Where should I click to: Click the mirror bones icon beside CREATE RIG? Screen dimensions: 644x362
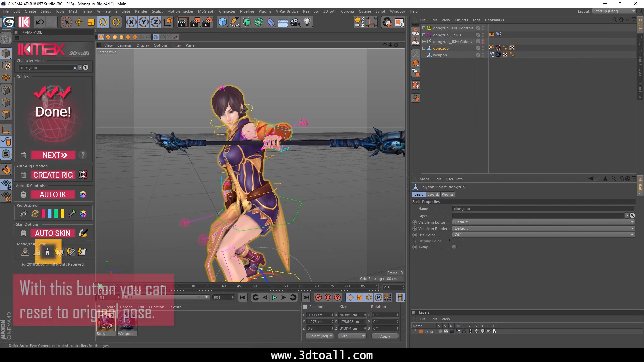click(83, 175)
